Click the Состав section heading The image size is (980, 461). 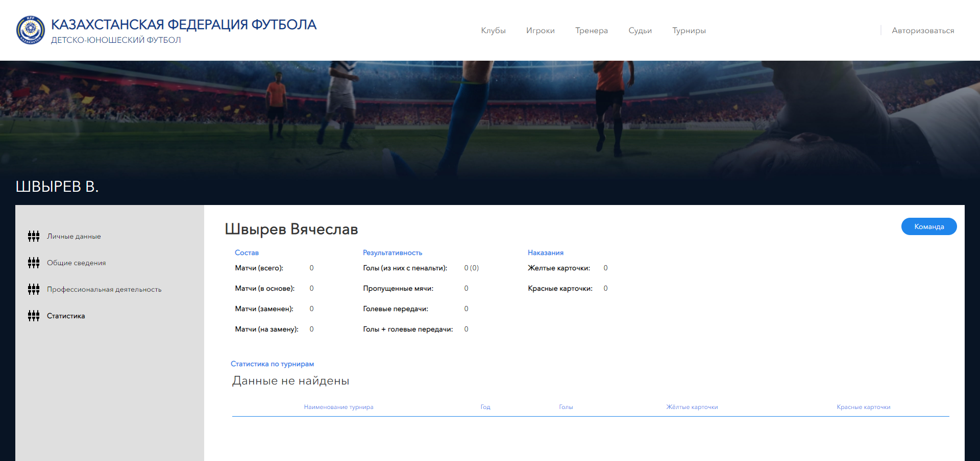(247, 252)
